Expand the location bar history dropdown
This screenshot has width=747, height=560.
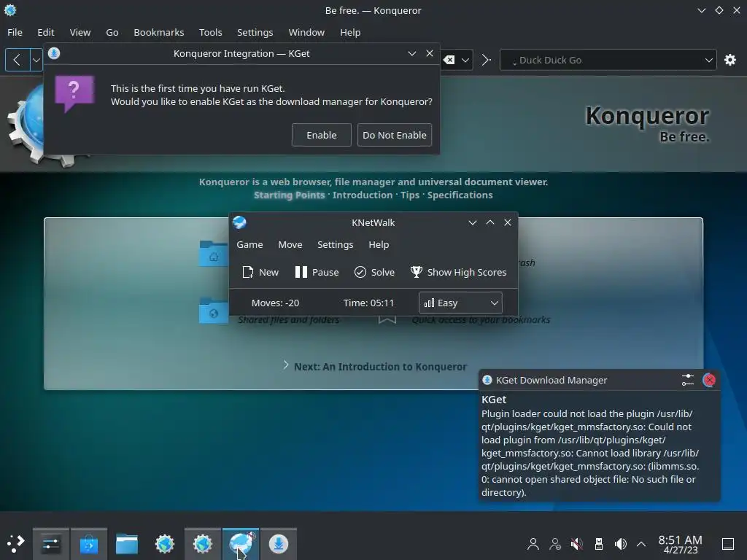pos(465,60)
